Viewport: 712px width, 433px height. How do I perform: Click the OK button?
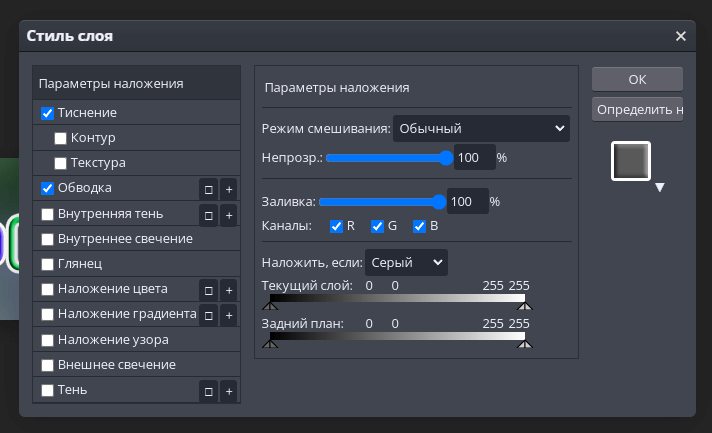tap(637, 79)
